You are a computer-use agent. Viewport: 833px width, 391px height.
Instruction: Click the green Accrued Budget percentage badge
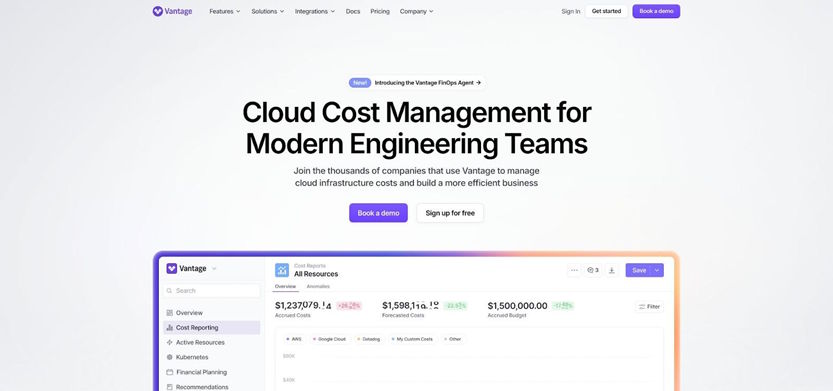563,305
